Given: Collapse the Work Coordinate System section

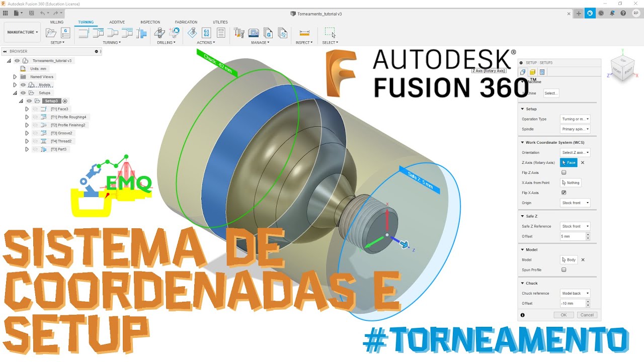Looking at the screenshot, I should tap(522, 142).
